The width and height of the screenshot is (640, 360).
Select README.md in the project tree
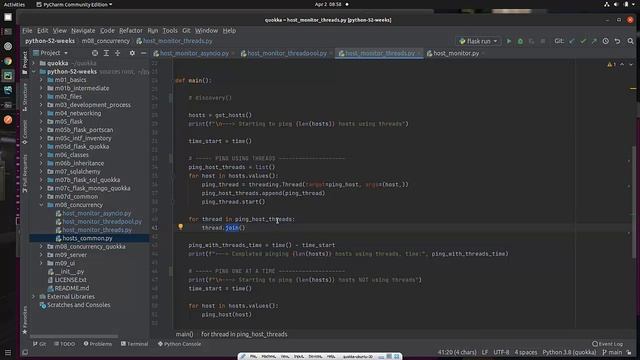(x=72, y=288)
